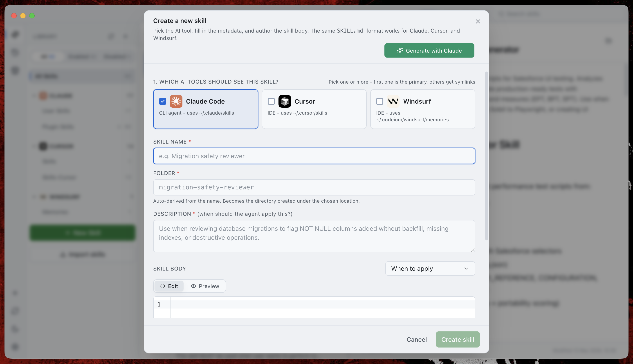
Task: Close the Create a new skill dialog
Action: pos(478,22)
